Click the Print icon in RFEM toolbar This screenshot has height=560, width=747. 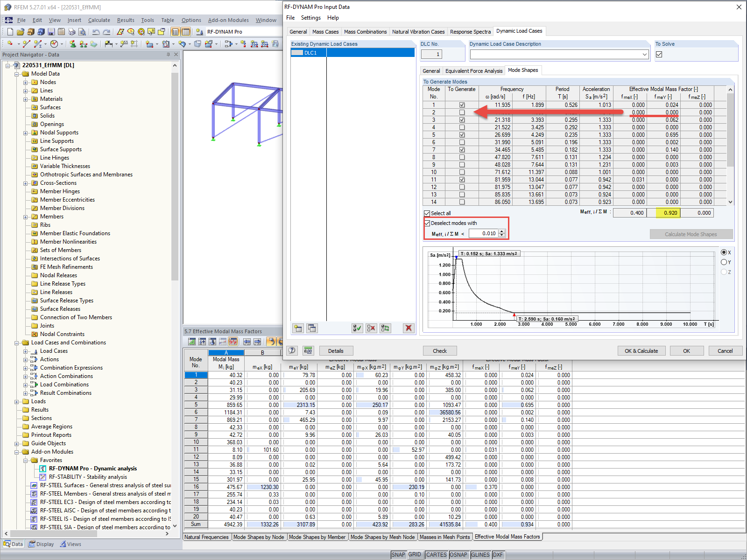click(71, 32)
